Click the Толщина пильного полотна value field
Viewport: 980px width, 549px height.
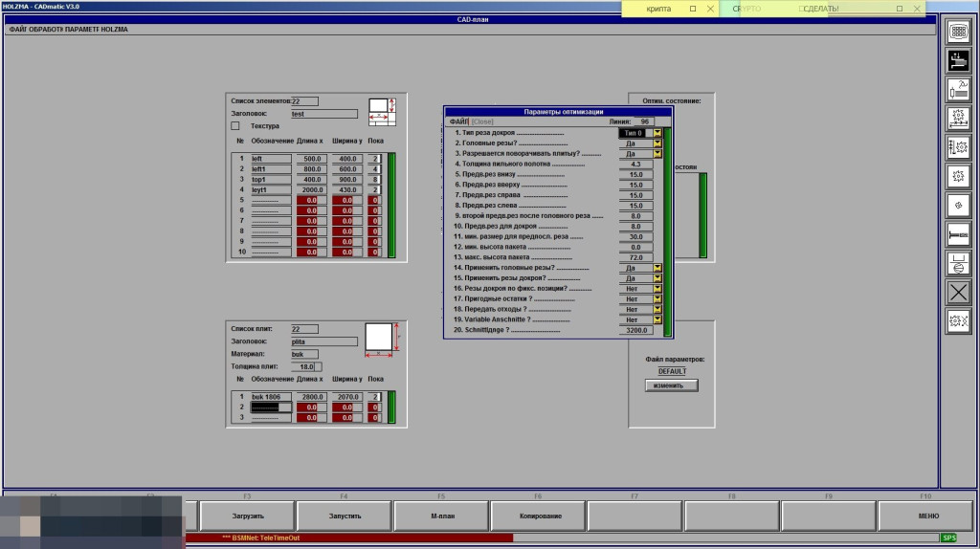(635, 165)
